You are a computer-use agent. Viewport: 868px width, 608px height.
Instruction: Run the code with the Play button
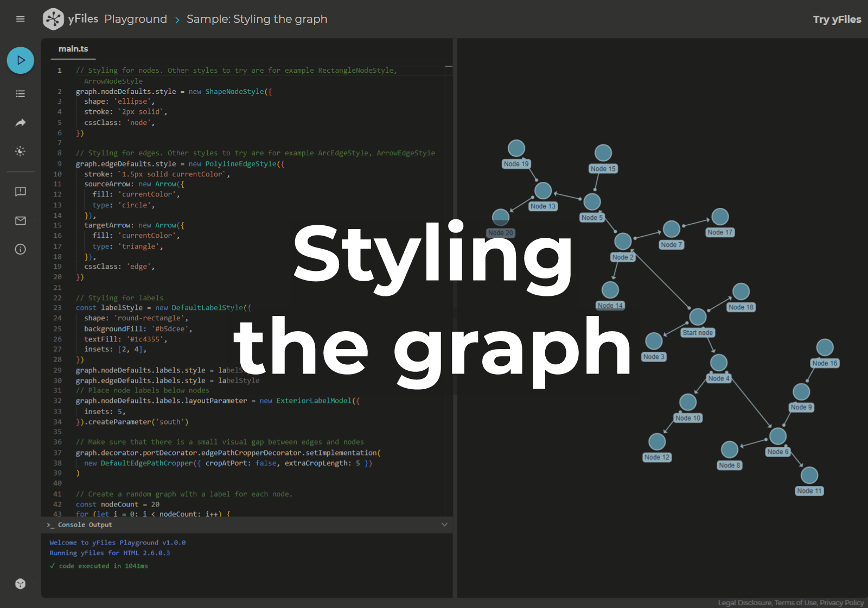click(x=20, y=60)
